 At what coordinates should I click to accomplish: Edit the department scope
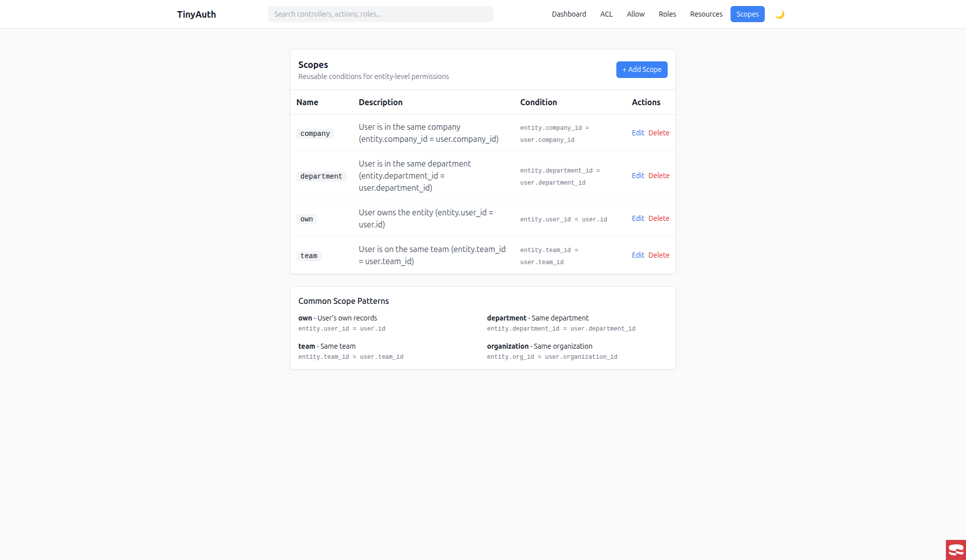click(x=637, y=176)
